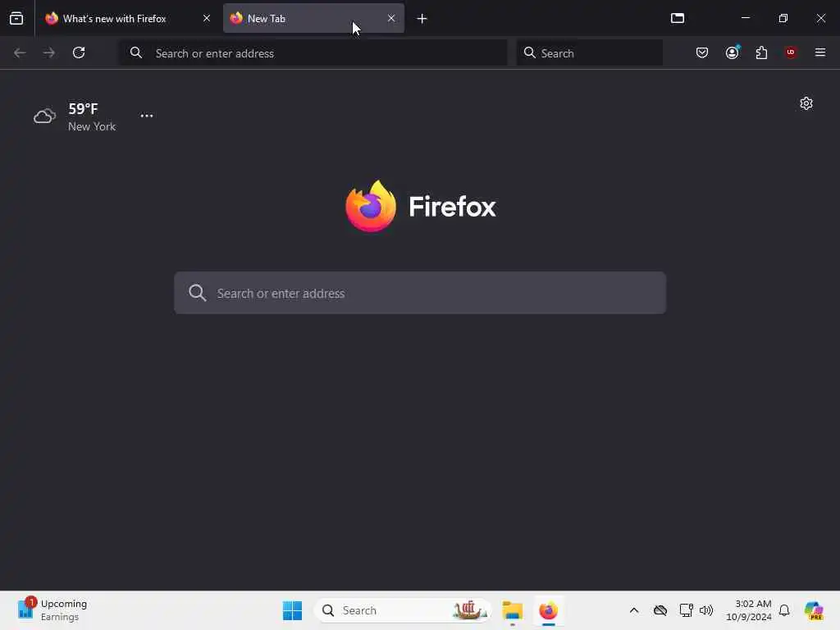Image resolution: width=840 pixels, height=630 pixels.
Task: Open the notifications bell
Action: pyautogui.click(x=784, y=610)
